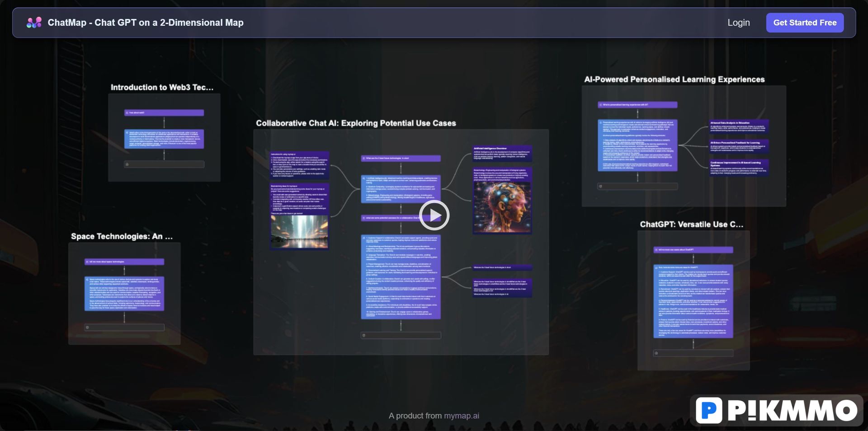Click 'A product from' footer text
This screenshot has height=431, width=868.
[x=415, y=416]
